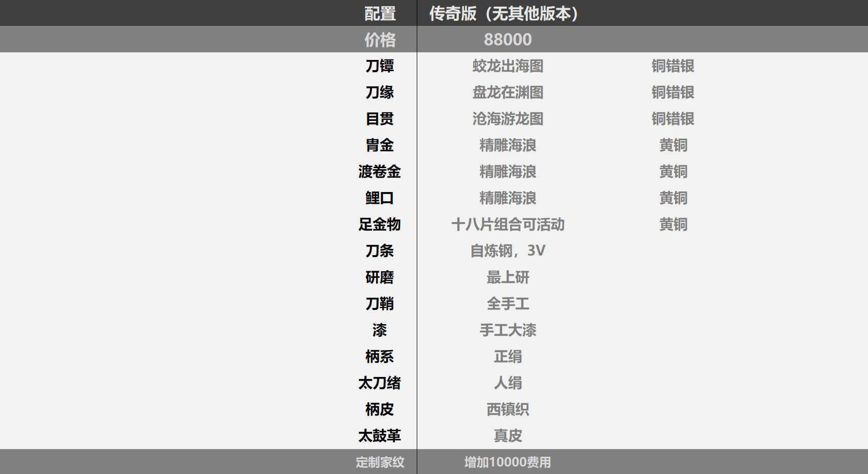Select the 真皮 cell
This screenshot has width=868, height=474.
508,436
